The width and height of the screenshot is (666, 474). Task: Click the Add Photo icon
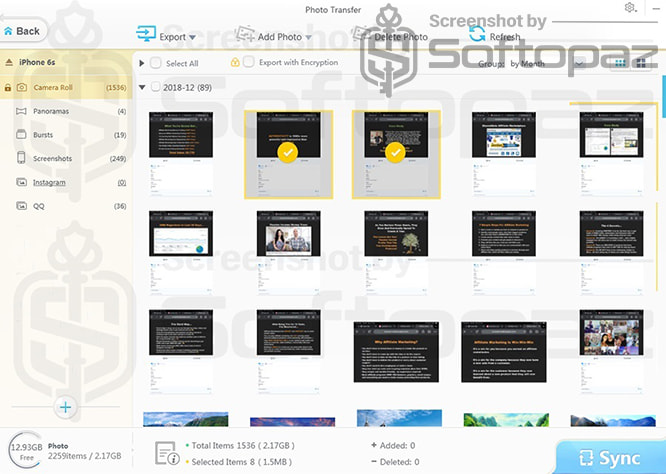tap(245, 34)
